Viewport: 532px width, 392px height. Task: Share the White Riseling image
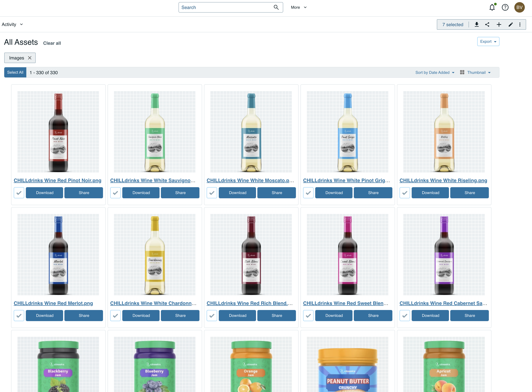469,193
